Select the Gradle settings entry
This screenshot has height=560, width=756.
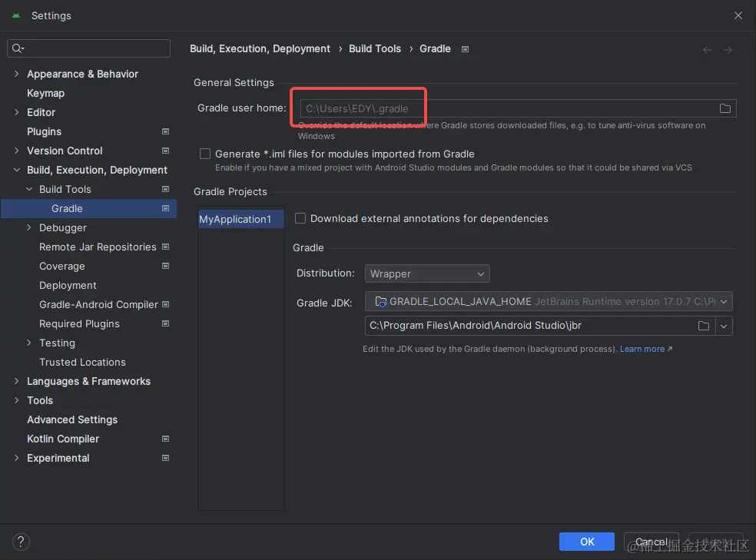(x=88, y=208)
